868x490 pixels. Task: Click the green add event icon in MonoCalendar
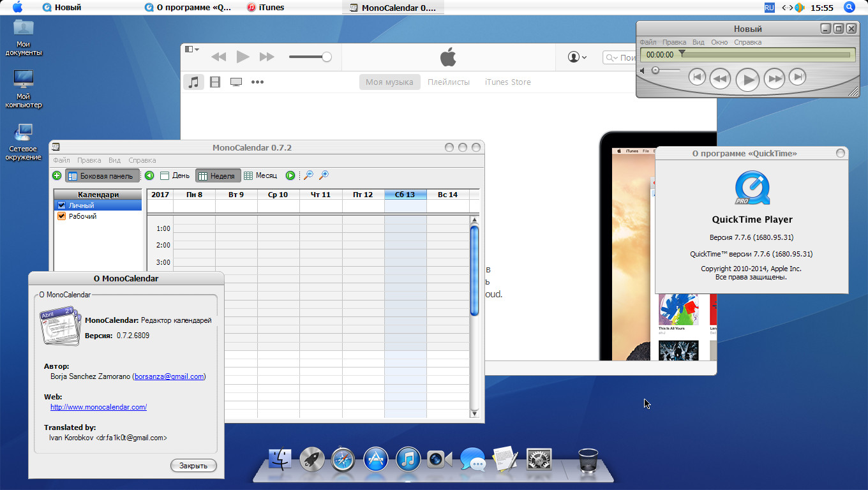[57, 175]
